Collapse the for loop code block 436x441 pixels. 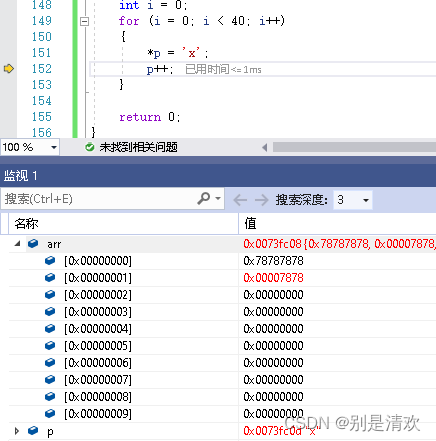(x=85, y=22)
